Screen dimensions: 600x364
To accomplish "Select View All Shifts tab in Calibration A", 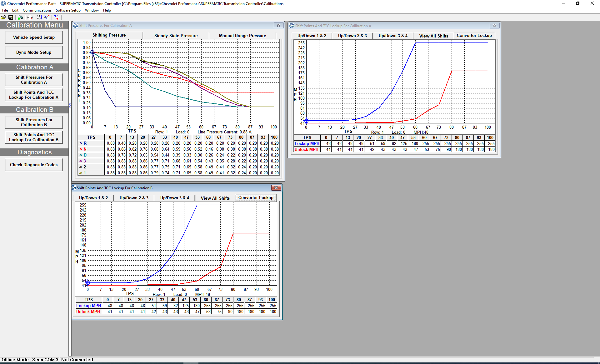I will coord(434,36).
